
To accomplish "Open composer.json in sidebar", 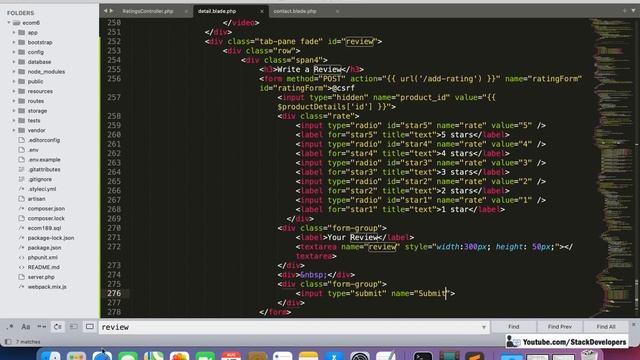I will [46, 209].
